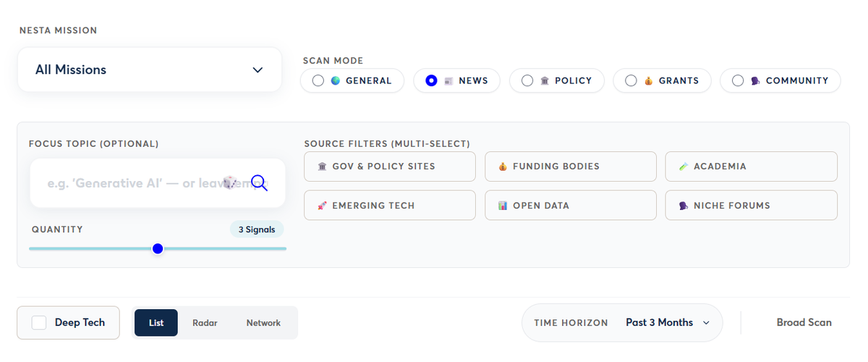This screenshot has height=362, width=868.
Task: Click the Quantity slider handle
Action: (158, 248)
